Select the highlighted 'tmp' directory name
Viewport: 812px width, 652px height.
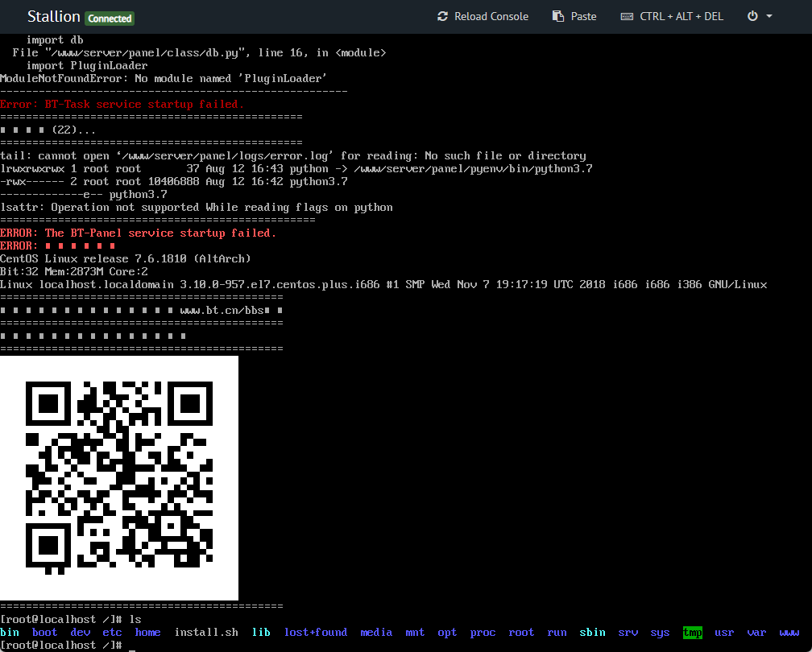pyautogui.click(x=693, y=633)
